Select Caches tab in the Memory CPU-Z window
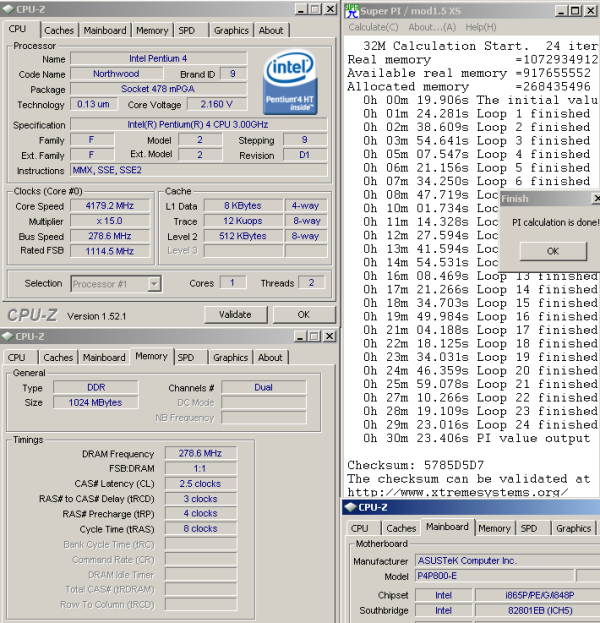Viewport: 600px width, 623px height. click(58, 358)
